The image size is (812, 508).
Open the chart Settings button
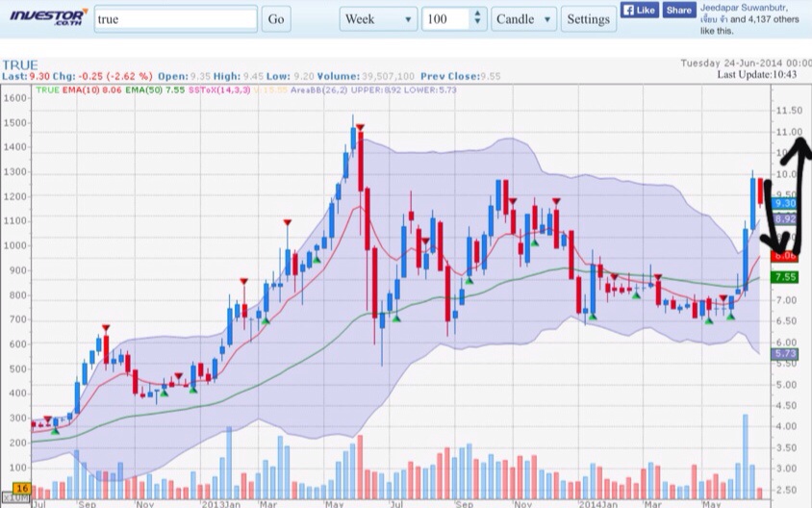coord(588,19)
